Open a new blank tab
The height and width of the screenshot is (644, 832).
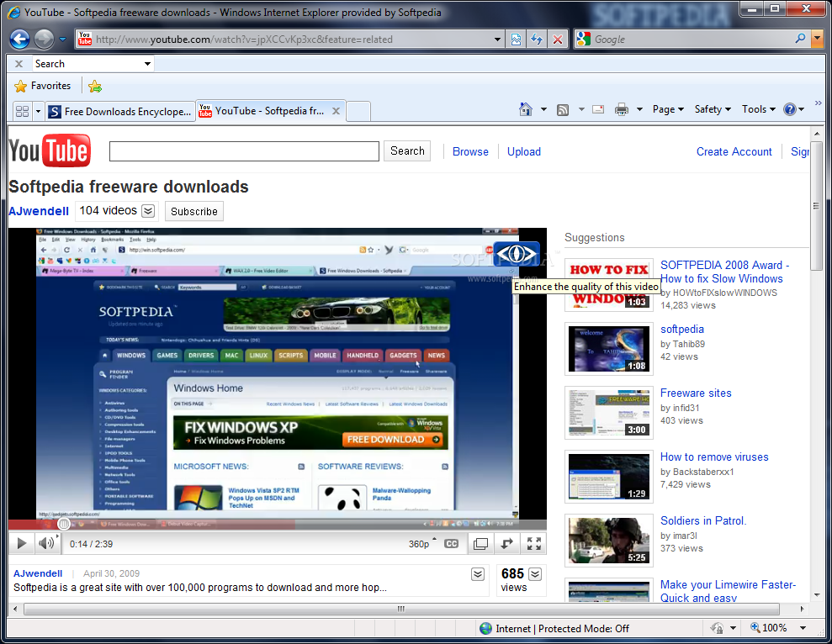(358, 112)
